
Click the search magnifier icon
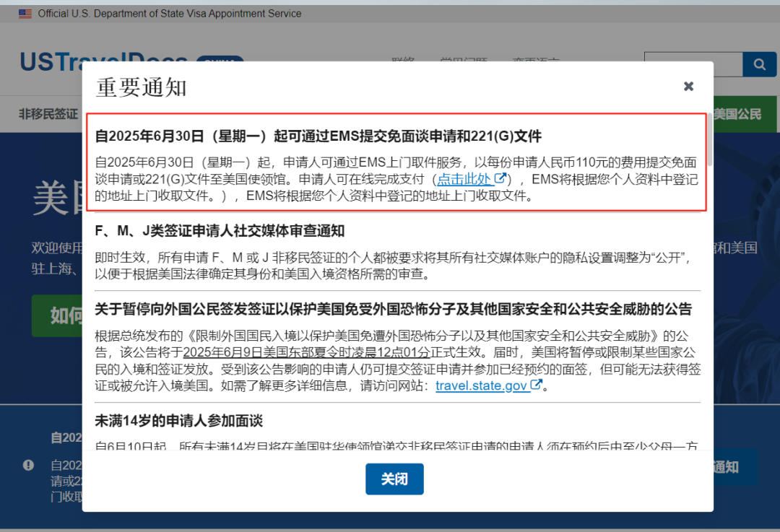(x=759, y=64)
